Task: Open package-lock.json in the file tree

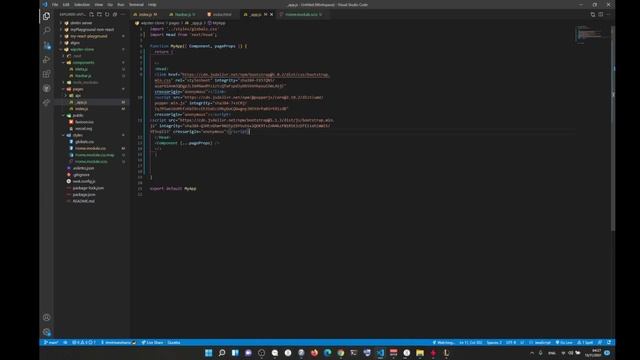Action: coord(88,188)
